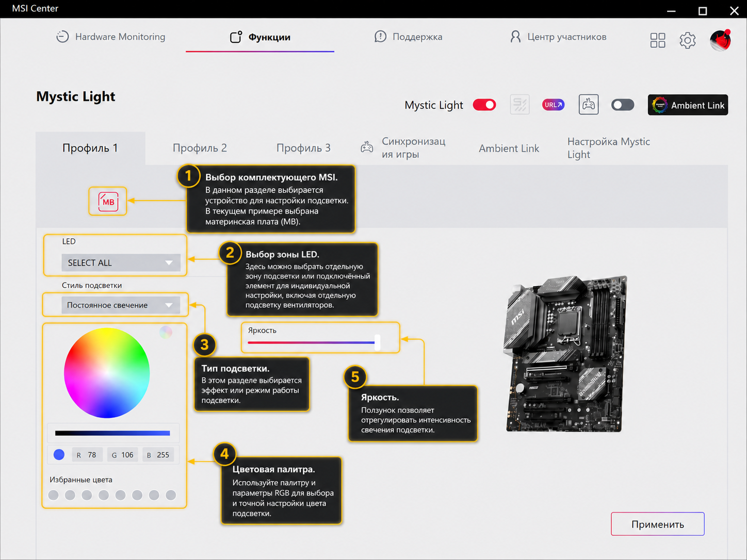The height and width of the screenshot is (560, 747).
Task: Pick a color on the round color wheel
Action: (x=107, y=373)
